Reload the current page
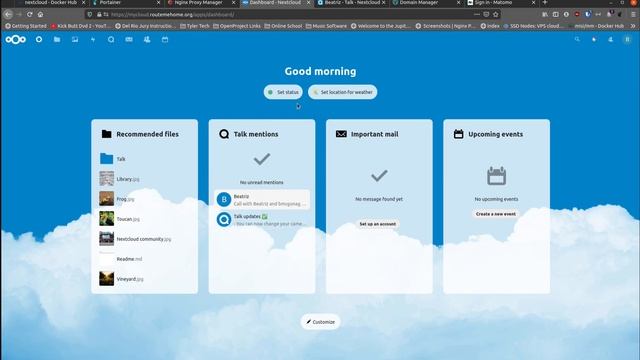640x360 pixels. [x=30, y=14]
